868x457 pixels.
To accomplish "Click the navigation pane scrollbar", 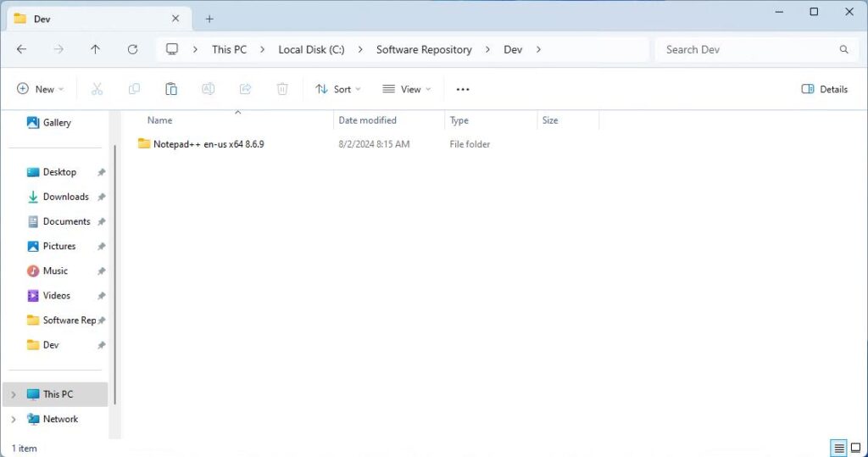I will click(x=114, y=274).
